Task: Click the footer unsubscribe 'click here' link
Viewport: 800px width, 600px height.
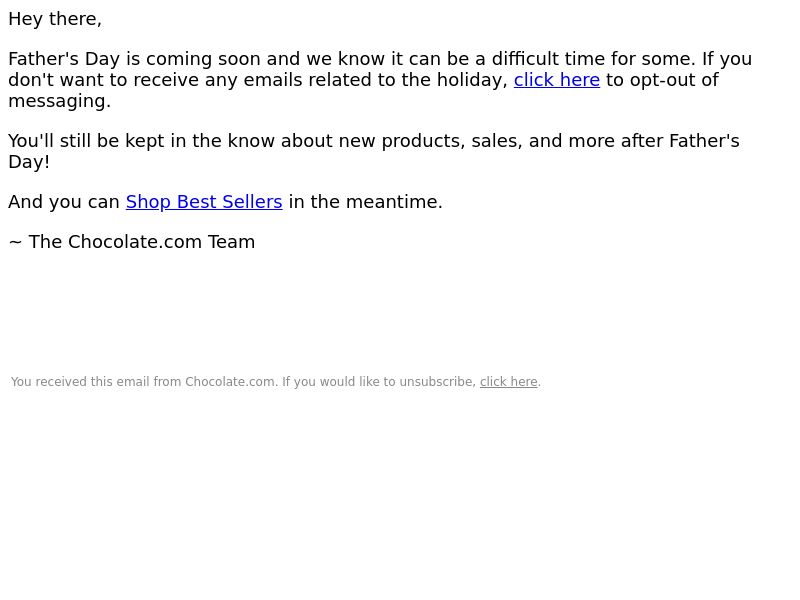Action: point(508,382)
